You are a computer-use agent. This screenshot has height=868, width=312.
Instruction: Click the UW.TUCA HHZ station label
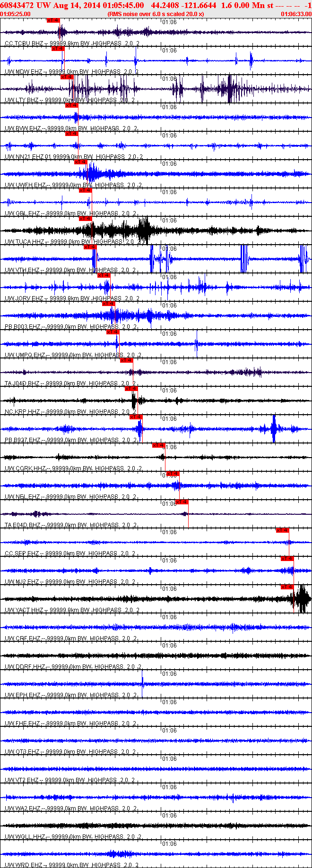tap(25, 242)
